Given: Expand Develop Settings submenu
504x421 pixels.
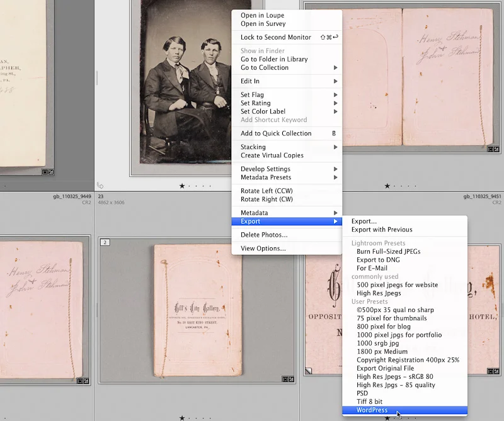Looking at the screenshot, I should click(287, 169).
